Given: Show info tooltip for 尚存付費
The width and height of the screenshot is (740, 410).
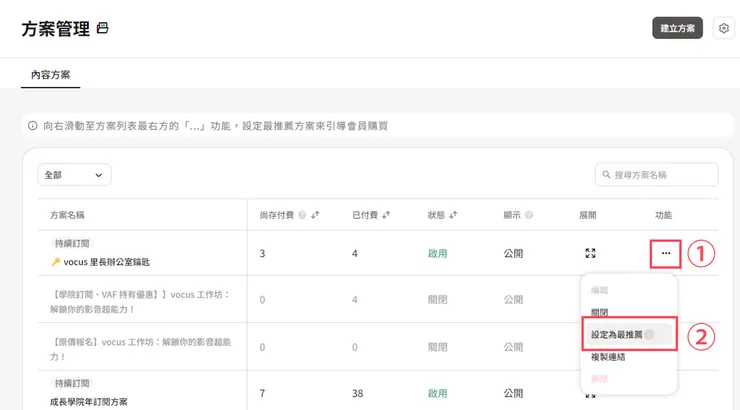Looking at the screenshot, I should click(x=302, y=215).
